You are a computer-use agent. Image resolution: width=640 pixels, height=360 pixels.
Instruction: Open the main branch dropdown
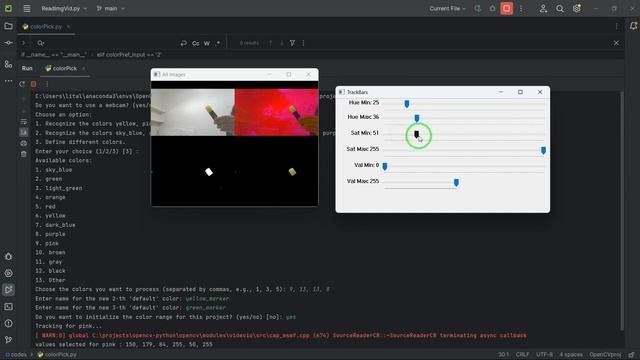click(111, 8)
